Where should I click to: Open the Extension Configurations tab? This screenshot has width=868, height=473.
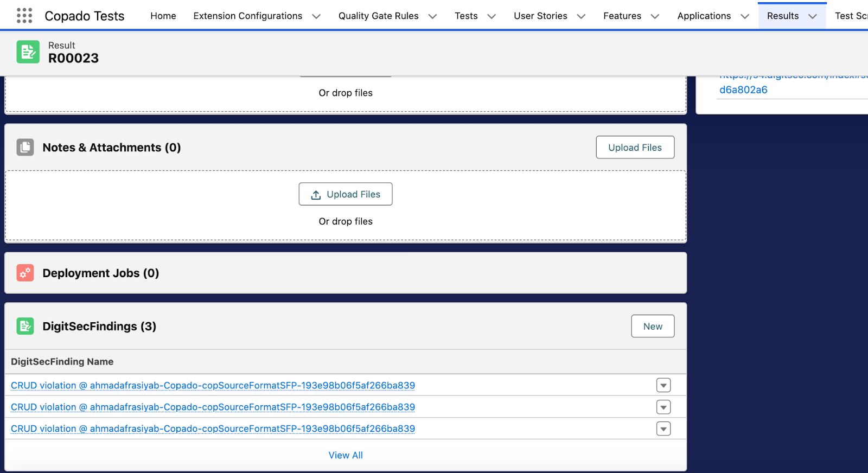[248, 16]
